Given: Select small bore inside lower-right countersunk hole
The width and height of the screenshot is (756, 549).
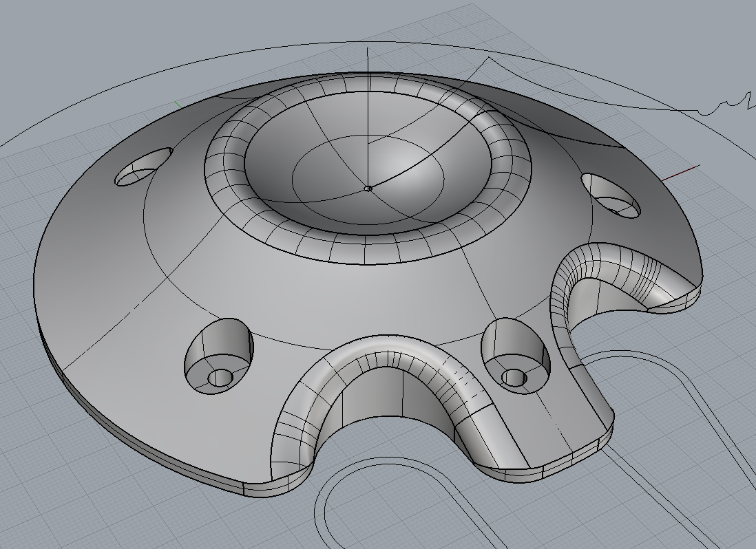Looking at the screenshot, I should pos(514,378).
